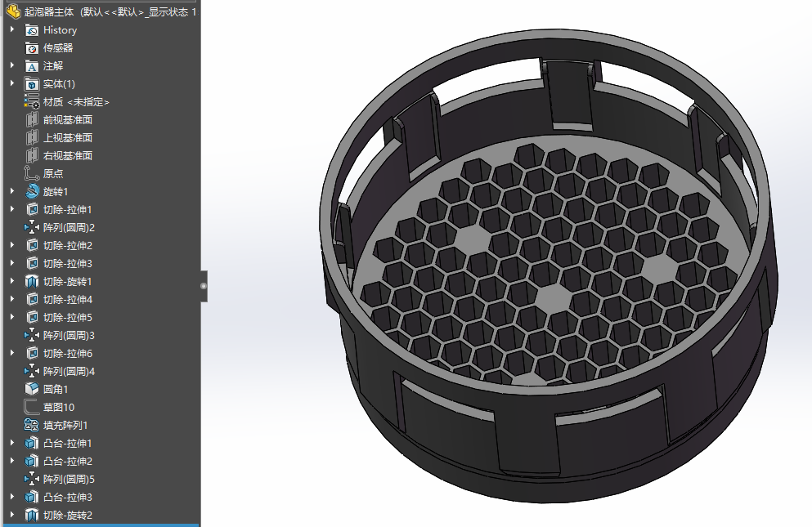Screen dimensions: 812x527
Task: Expand the 注解 node
Action: [x=12, y=65]
